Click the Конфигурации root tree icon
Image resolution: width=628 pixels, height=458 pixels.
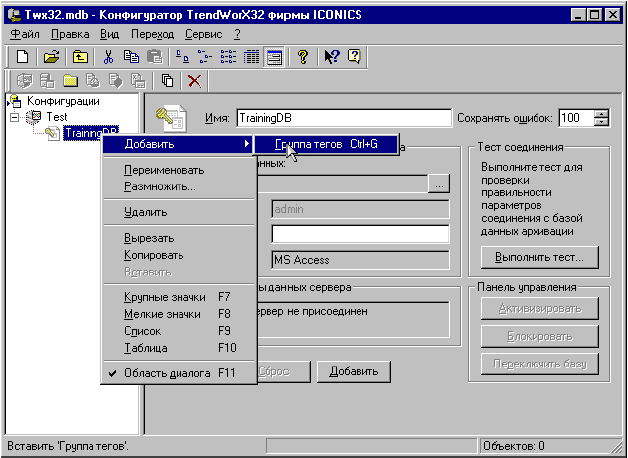15,101
